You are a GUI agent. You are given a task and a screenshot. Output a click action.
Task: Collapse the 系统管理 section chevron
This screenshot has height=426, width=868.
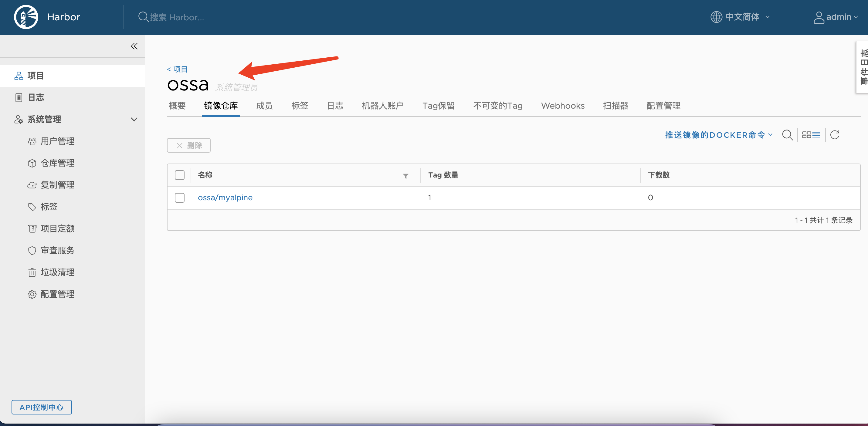tap(134, 120)
